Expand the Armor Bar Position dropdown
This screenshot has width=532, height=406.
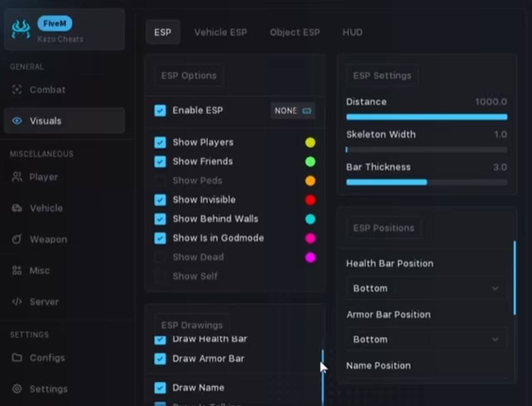pyautogui.click(x=426, y=339)
